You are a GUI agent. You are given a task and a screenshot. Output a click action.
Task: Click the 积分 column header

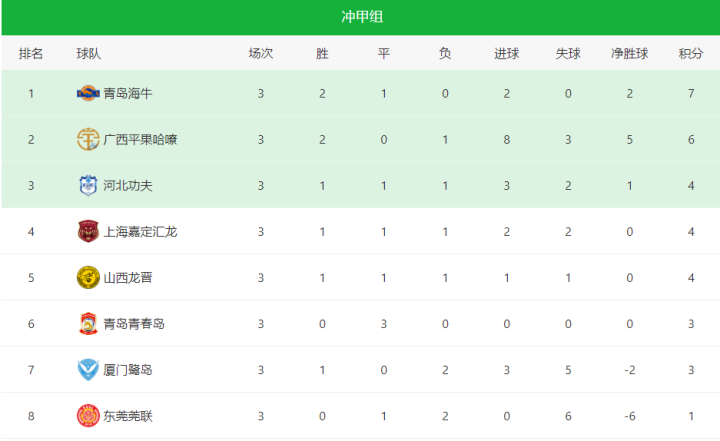pos(690,54)
